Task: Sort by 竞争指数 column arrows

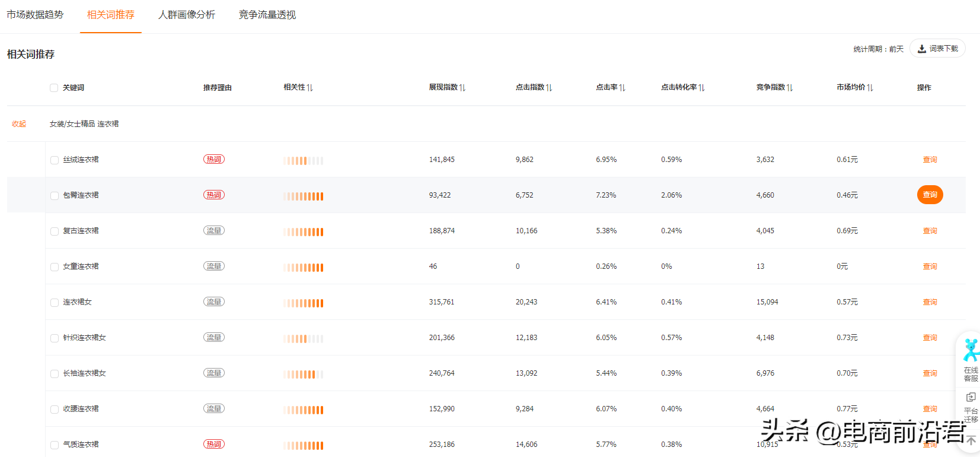Action: (790, 88)
